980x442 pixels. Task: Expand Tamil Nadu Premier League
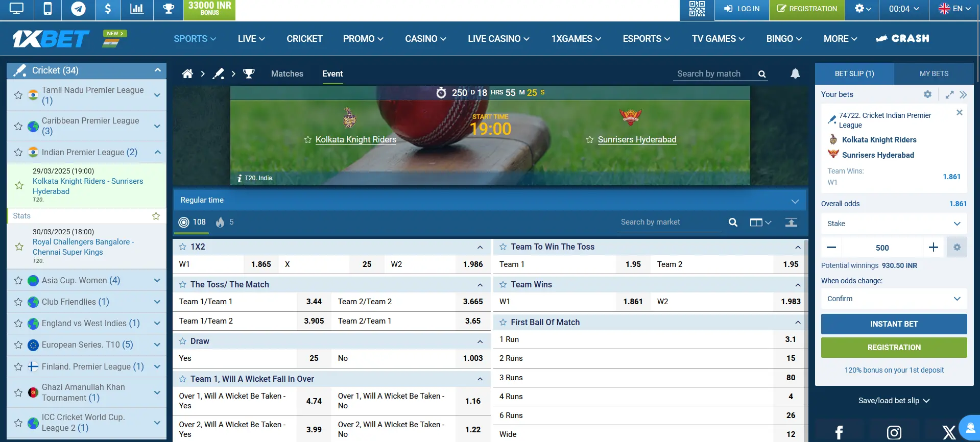(157, 95)
